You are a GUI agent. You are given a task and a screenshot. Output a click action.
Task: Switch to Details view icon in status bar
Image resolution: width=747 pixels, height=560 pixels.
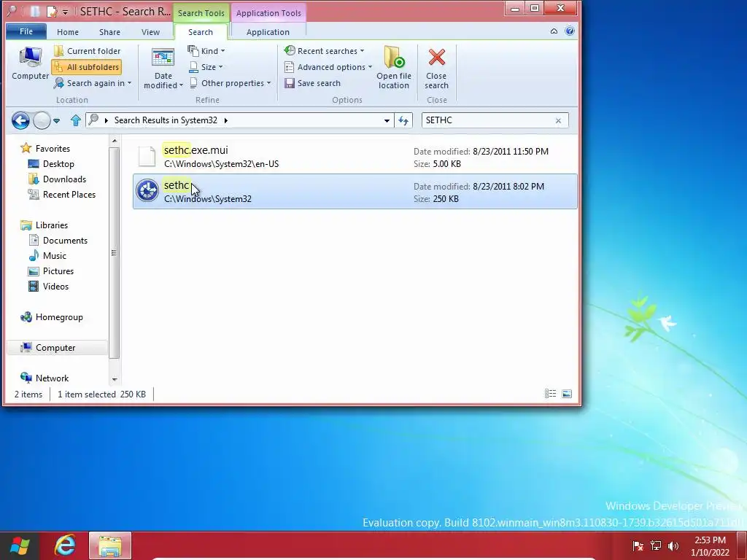[550, 394]
